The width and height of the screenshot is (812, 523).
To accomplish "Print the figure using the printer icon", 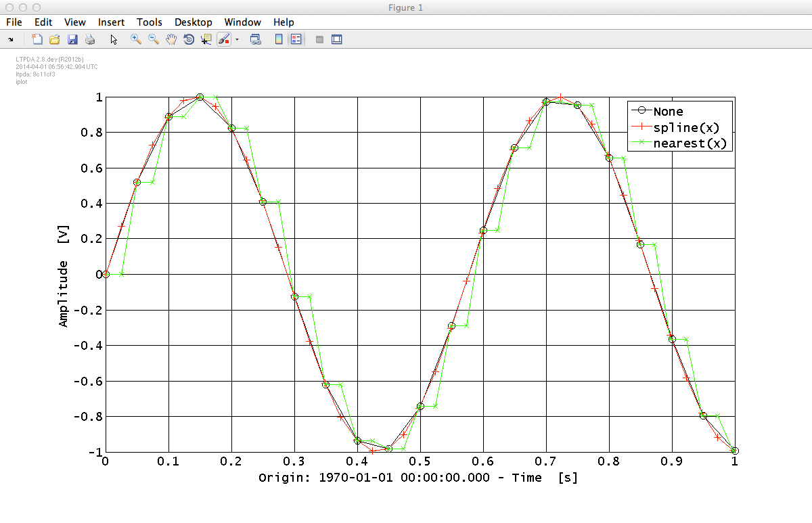I will (x=90, y=40).
